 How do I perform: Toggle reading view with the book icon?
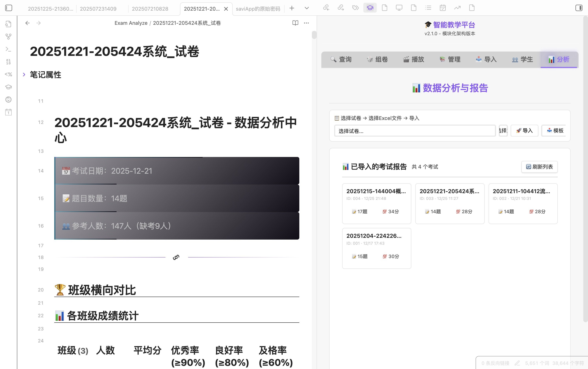click(295, 23)
